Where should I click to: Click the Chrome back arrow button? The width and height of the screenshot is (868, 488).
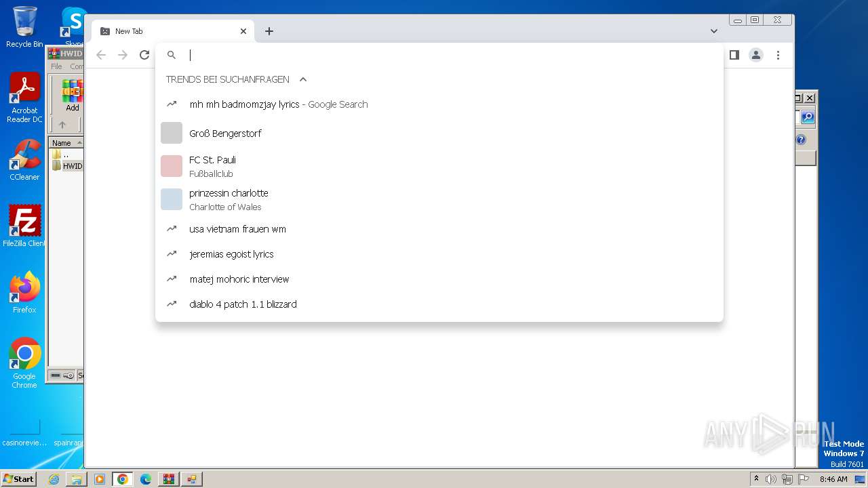[x=101, y=55]
